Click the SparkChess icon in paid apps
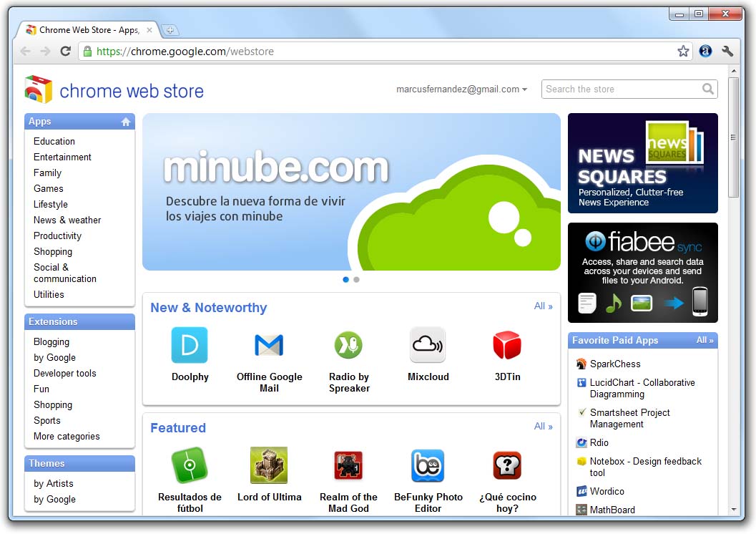 (x=581, y=364)
